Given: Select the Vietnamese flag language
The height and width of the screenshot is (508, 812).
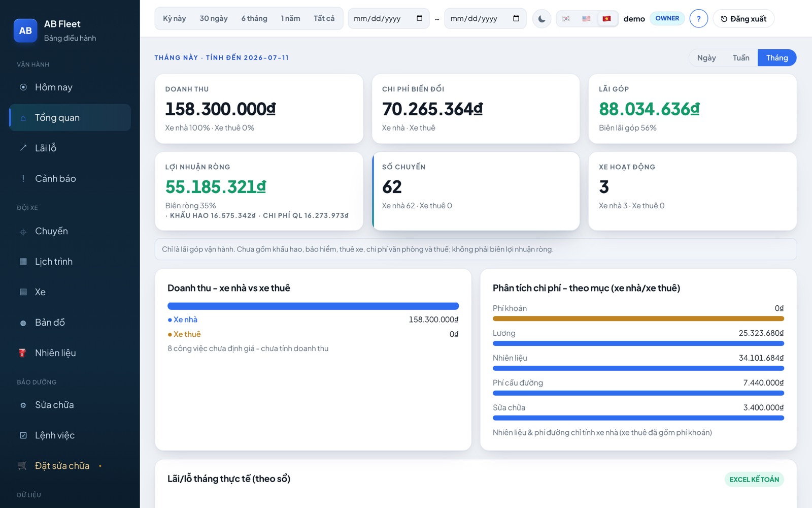Looking at the screenshot, I should click(606, 19).
